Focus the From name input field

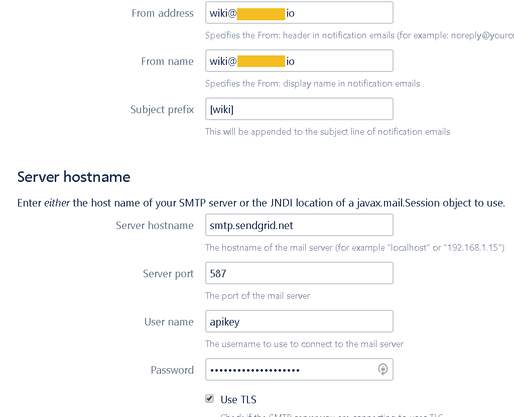click(x=299, y=61)
